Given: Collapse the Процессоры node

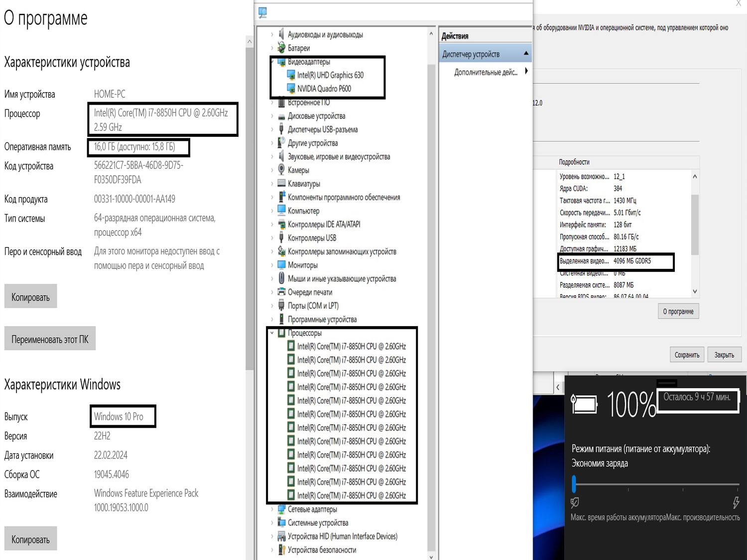Looking at the screenshot, I should [272, 333].
